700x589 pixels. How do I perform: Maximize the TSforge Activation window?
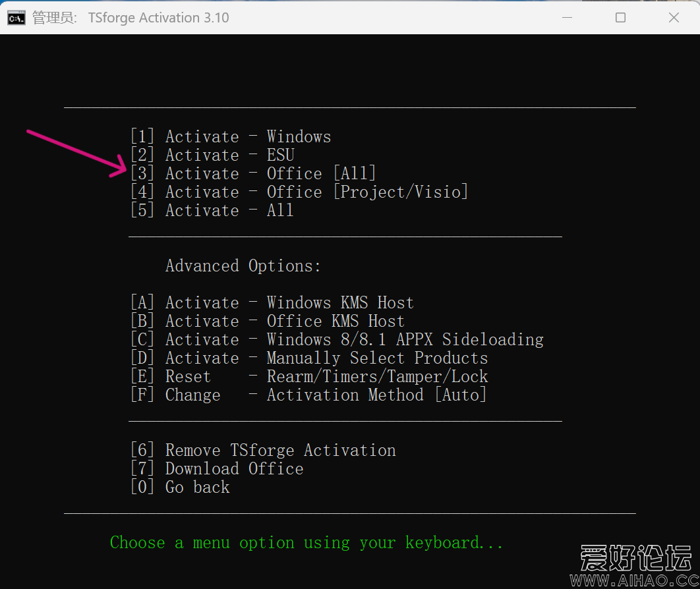point(620,17)
